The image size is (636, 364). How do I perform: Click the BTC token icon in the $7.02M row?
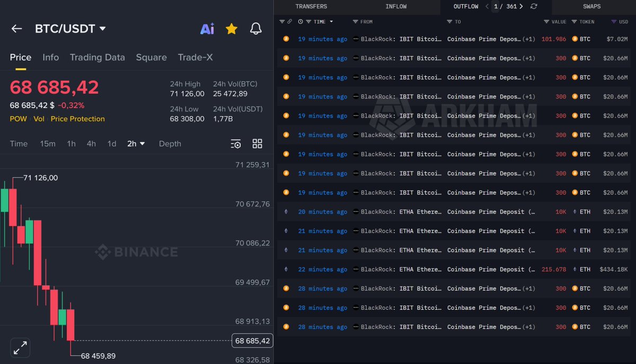pos(575,39)
